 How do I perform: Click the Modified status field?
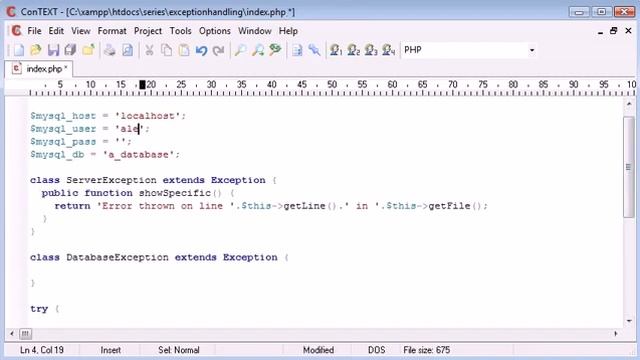click(318, 350)
